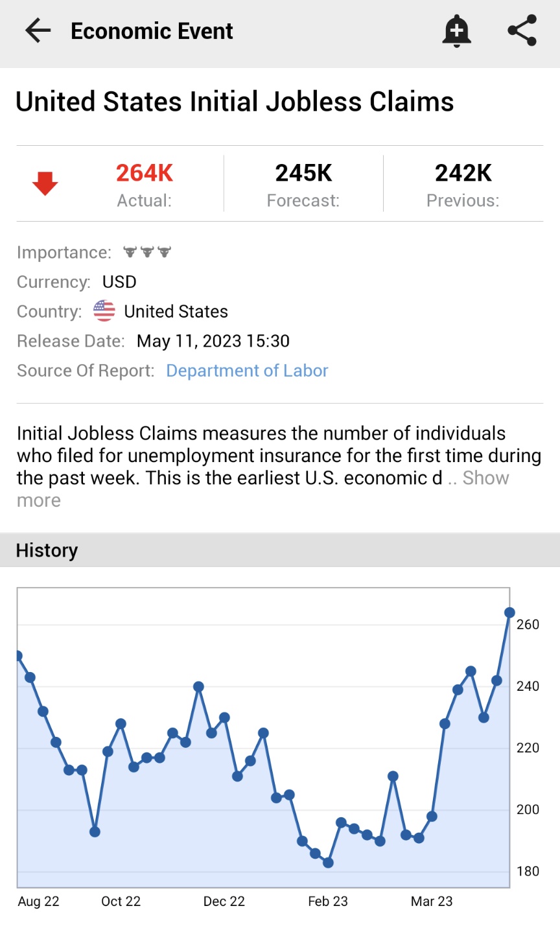The width and height of the screenshot is (560, 930).
Task: Tap the 264K actual value
Action: pyautogui.click(x=145, y=173)
